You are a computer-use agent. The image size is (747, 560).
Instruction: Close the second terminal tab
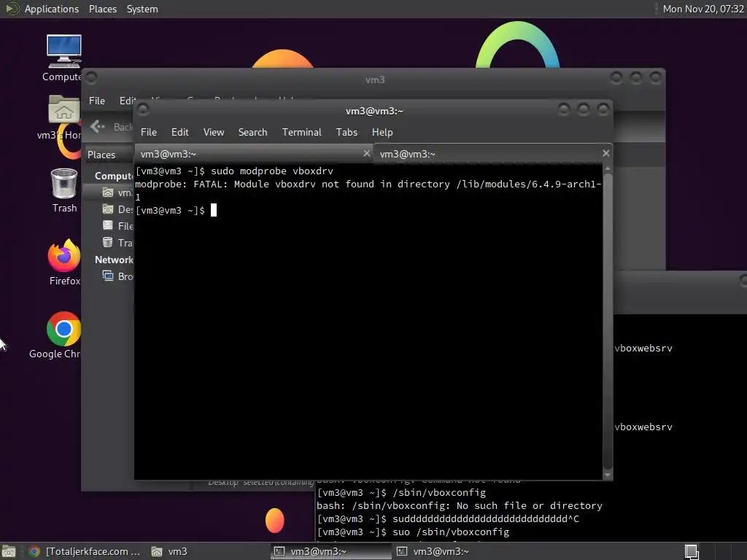click(606, 153)
